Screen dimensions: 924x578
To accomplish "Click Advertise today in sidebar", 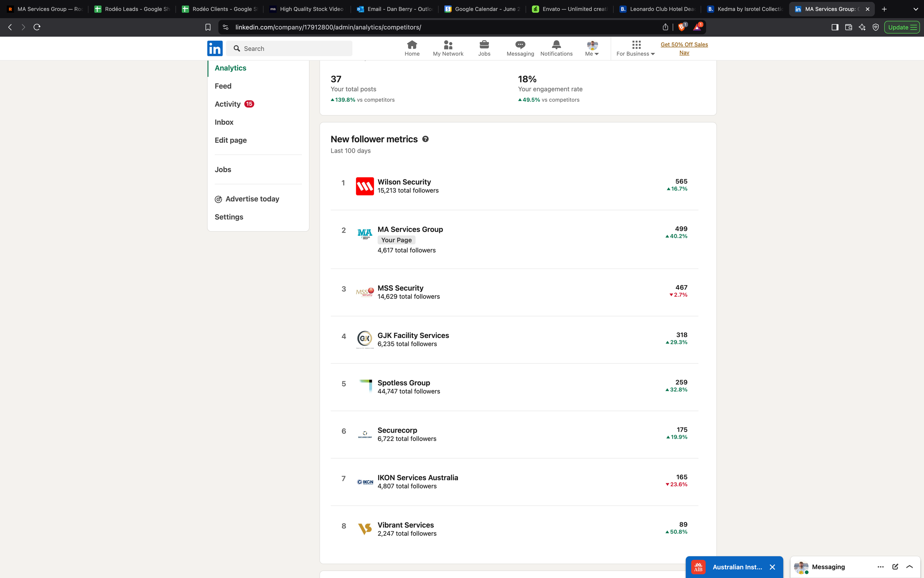I will click(x=252, y=199).
